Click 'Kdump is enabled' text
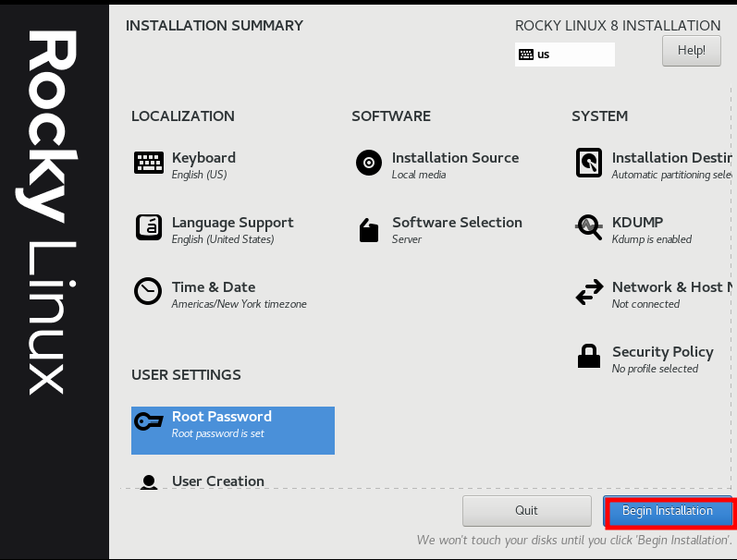The width and height of the screenshot is (737, 560). (x=651, y=239)
